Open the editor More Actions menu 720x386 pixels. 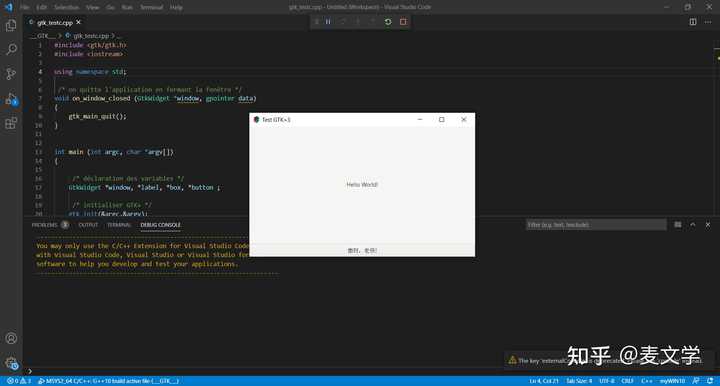(708, 22)
